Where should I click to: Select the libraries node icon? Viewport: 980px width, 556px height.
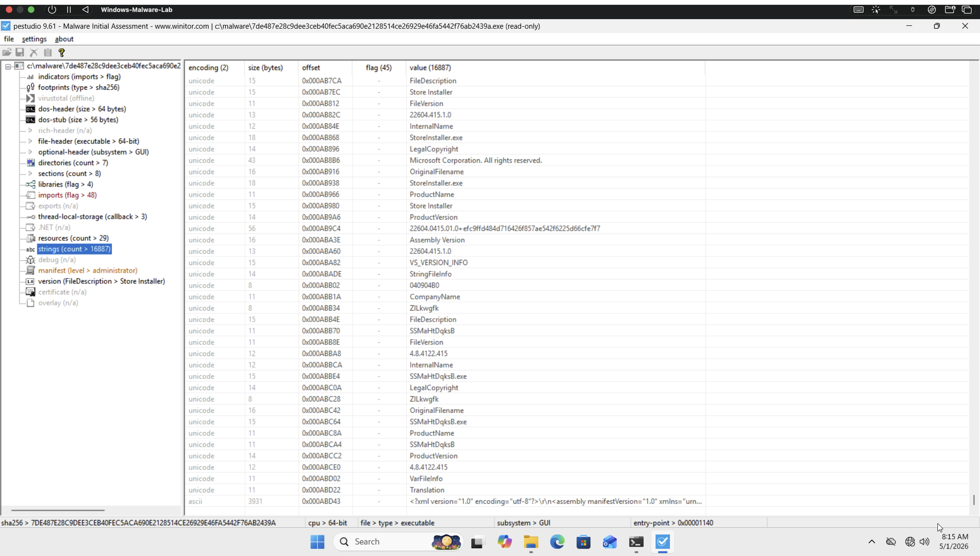tap(31, 184)
